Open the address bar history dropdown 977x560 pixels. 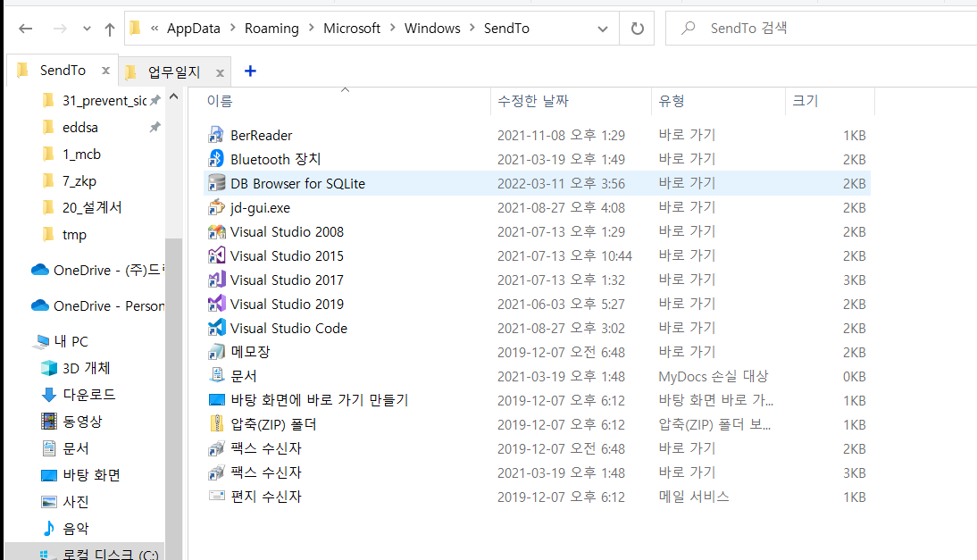603,29
